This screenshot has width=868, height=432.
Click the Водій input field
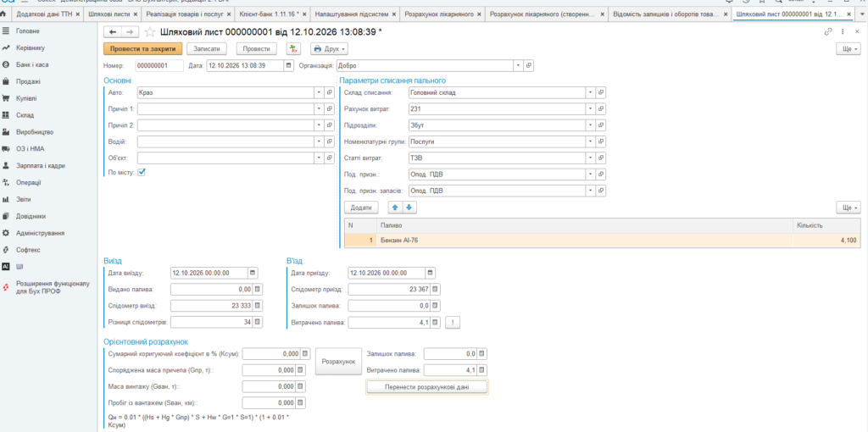pos(225,141)
